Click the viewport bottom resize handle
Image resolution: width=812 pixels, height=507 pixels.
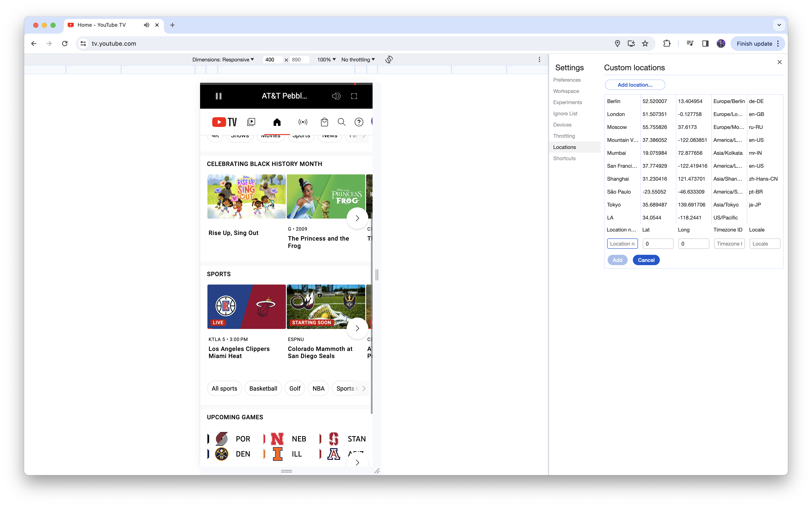tap(286, 471)
